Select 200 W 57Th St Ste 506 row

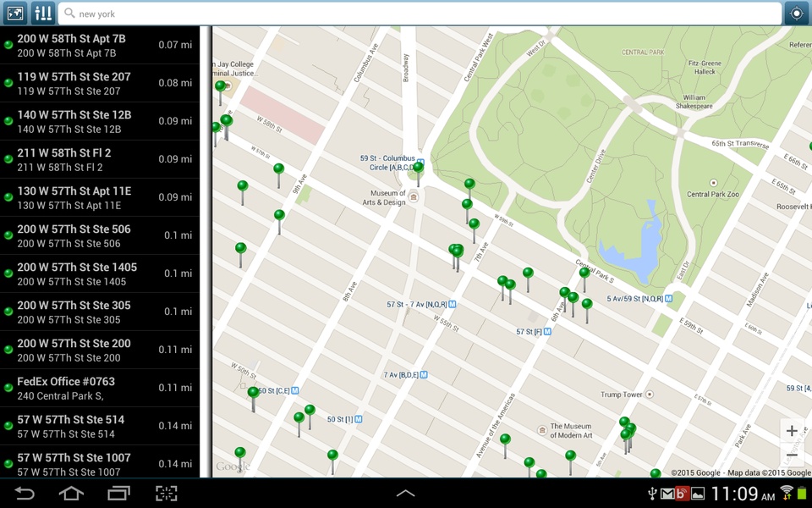click(x=100, y=236)
